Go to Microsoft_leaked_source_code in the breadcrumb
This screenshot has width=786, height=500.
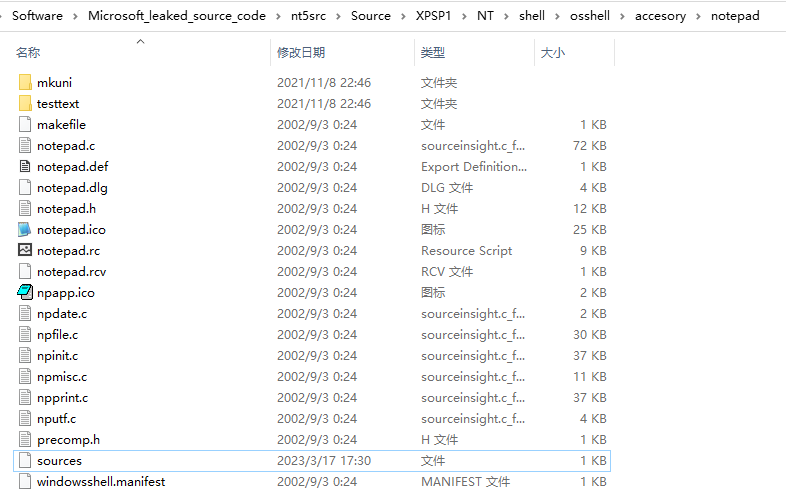[x=177, y=16]
